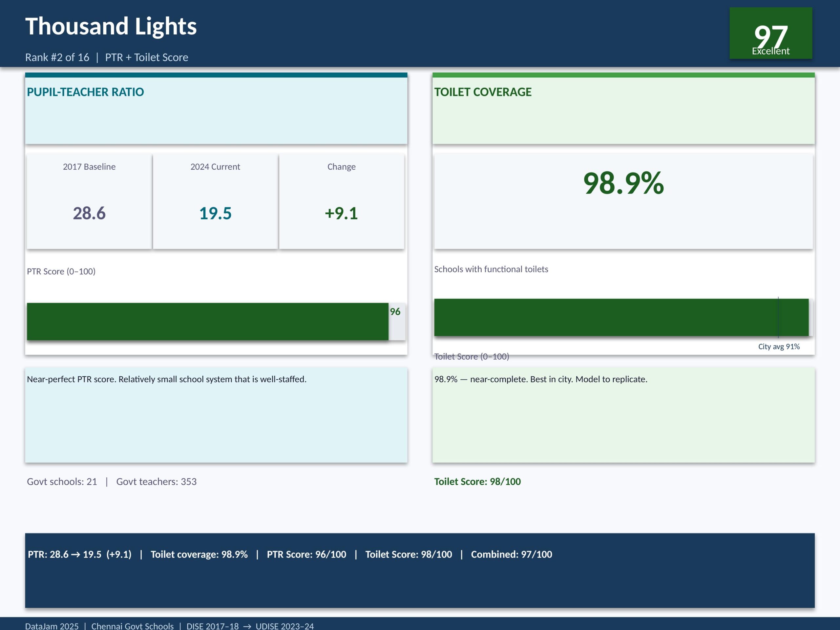Click the Rank #2 of 16 subtitle
The width and height of the screenshot is (840, 630).
coord(57,57)
